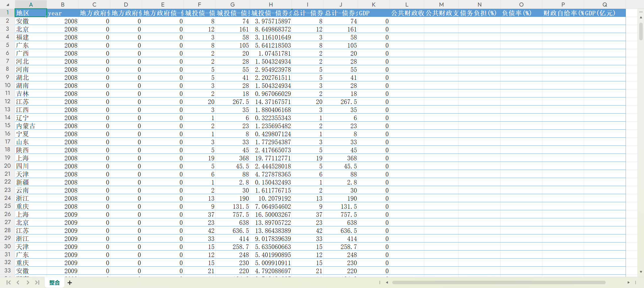
Task: Select row 12 header
Action: tap(7, 101)
